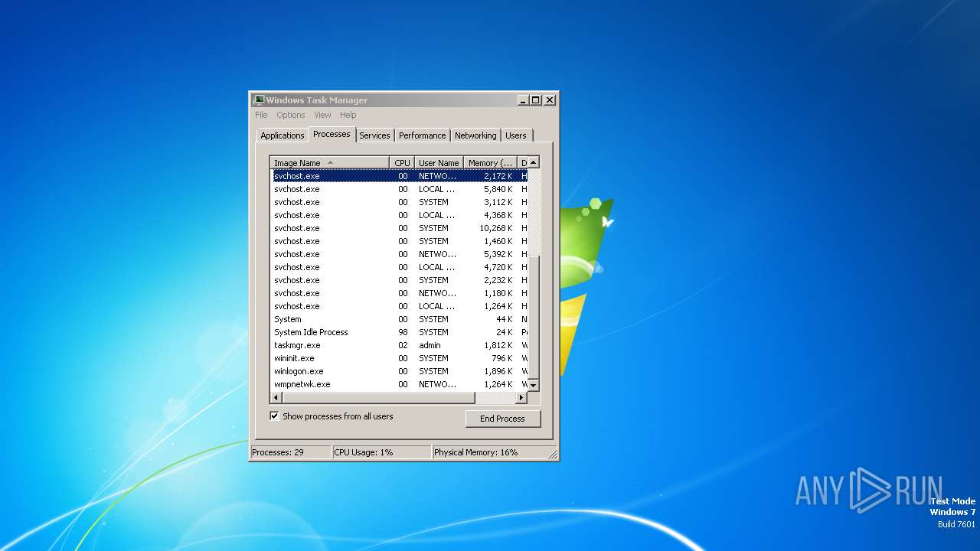Open the Options menu

(291, 115)
